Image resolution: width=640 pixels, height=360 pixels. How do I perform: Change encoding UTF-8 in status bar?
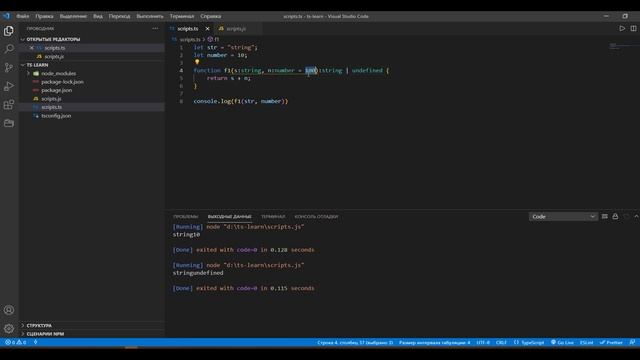tap(483, 342)
